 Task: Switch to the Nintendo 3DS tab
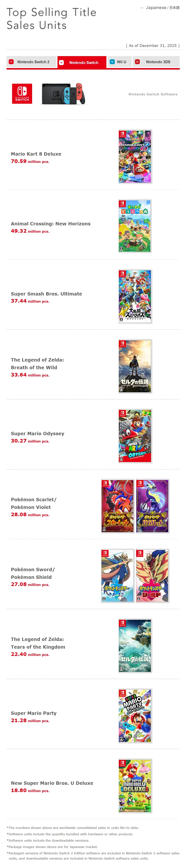coord(156,62)
